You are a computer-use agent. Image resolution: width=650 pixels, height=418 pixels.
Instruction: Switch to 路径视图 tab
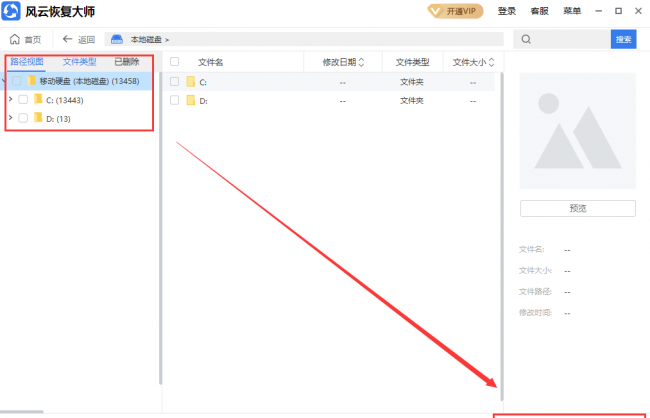27,62
